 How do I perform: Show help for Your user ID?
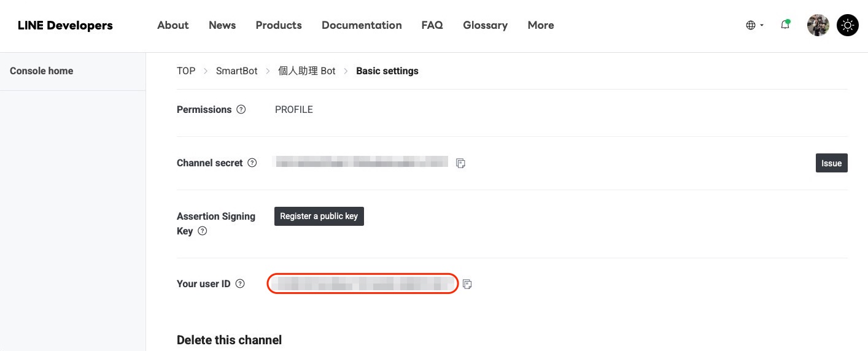[240, 284]
